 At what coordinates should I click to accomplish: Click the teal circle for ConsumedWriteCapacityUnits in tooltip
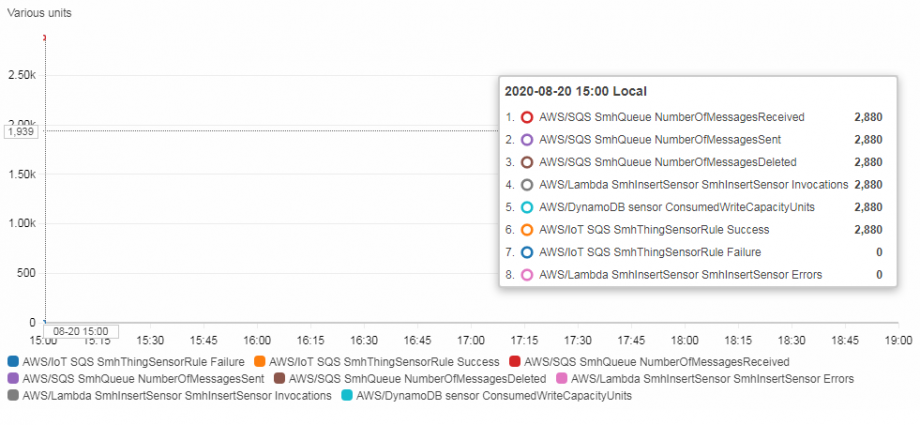pos(527,207)
